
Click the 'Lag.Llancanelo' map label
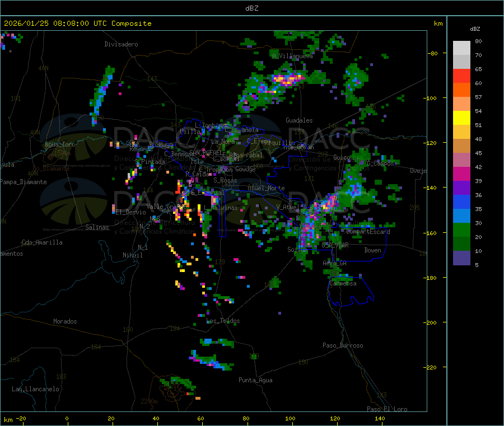[x=35, y=389]
